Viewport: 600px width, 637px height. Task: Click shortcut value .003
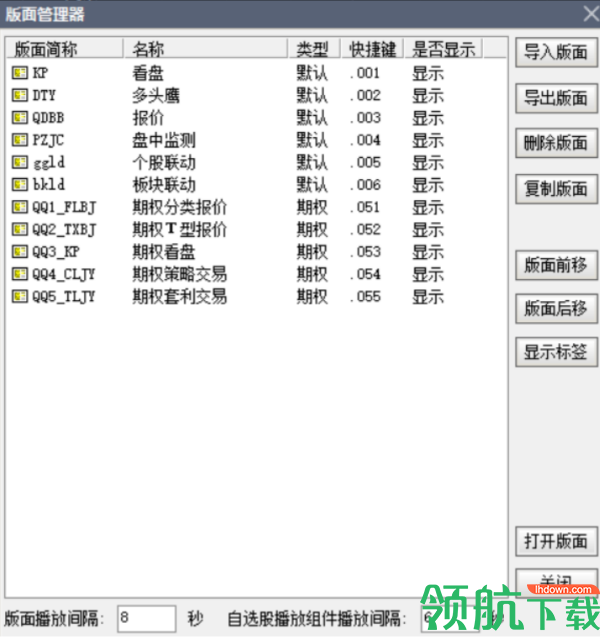click(x=365, y=118)
